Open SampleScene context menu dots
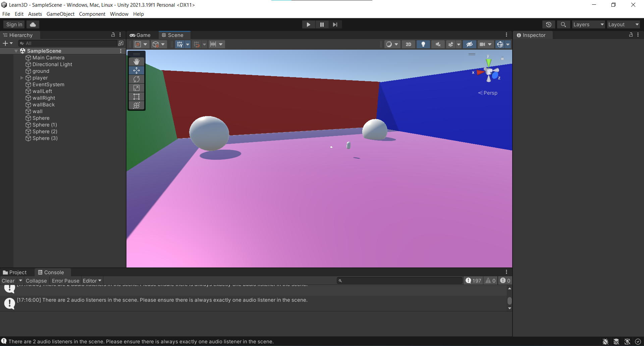 (121, 51)
